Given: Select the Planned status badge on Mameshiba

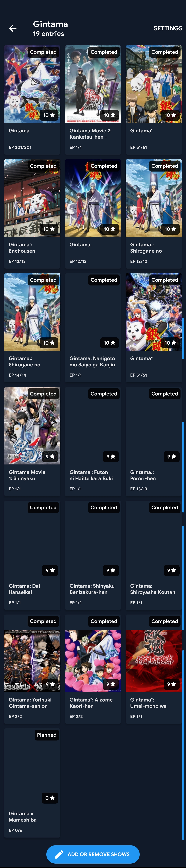Looking at the screenshot, I should pyautogui.click(x=47, y=735).
